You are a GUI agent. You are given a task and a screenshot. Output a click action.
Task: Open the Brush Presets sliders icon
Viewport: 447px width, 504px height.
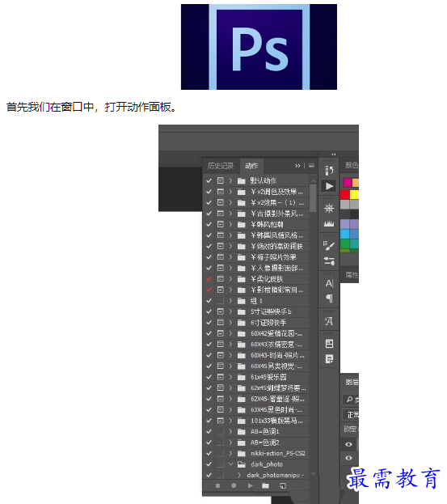(x=329, y=261)
